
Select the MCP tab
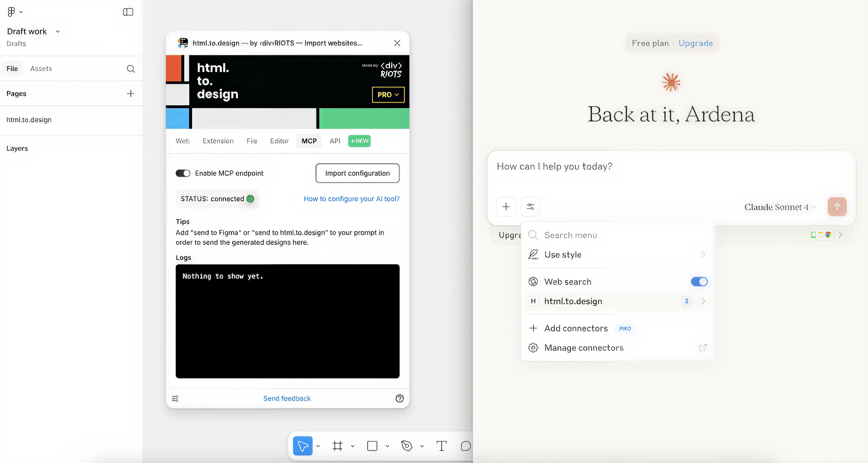tap(309, 141)
